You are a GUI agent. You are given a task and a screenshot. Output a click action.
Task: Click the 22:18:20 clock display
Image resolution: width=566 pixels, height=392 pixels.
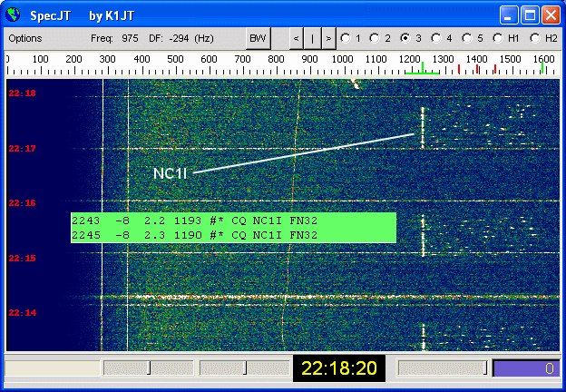click(339, 368)
